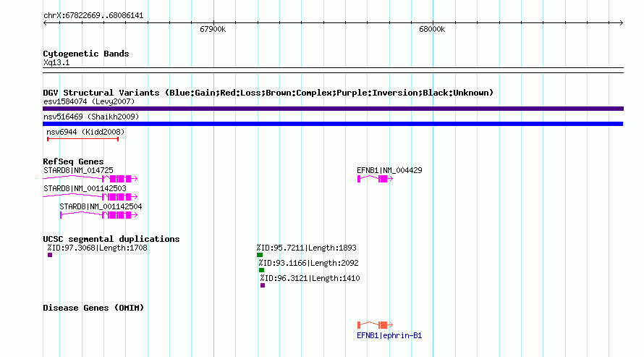The image size is (644, 357).
Task: Click the STARD8 NM_001142503 gene glyph
Action: click(x=90, y=197)
